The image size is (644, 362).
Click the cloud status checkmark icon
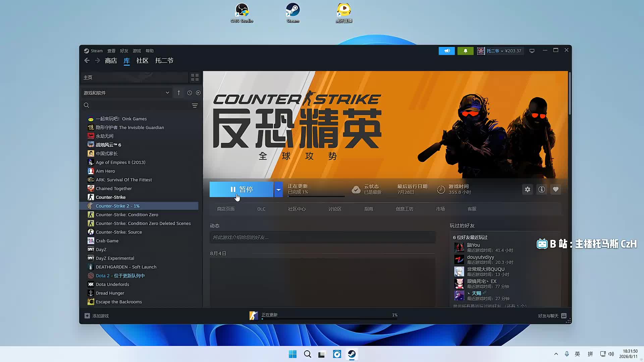pyautogui.click(x=356, y=190)
